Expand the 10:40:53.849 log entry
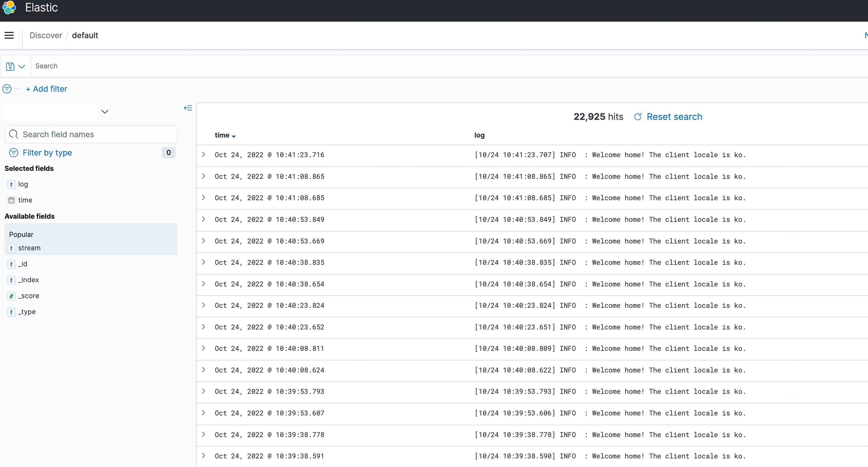The image size is (868, 467). [x=204, y=219]
